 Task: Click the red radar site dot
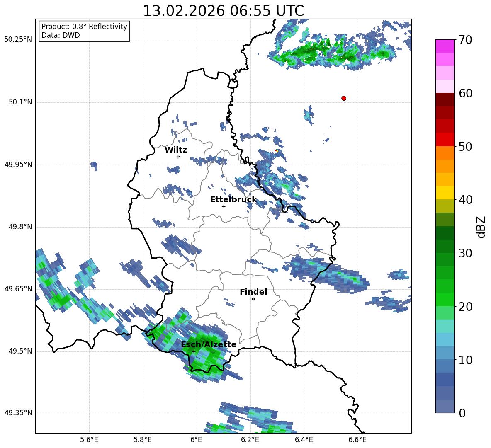[344, 98]
